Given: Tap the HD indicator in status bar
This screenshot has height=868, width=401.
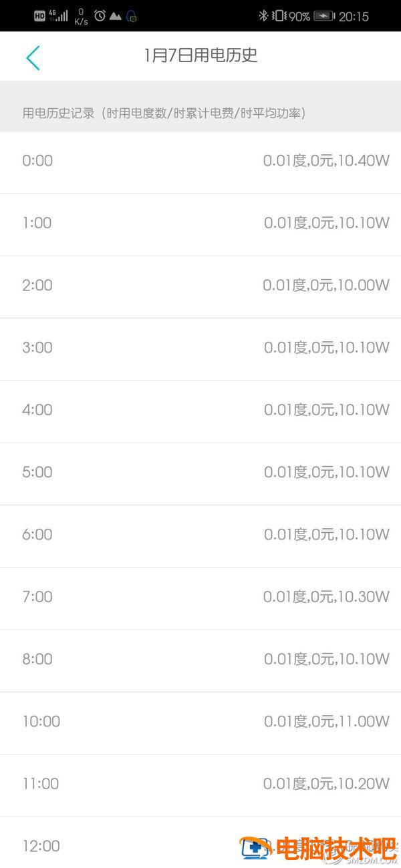Looking at the screenshot, I should (x=39, y=16).
